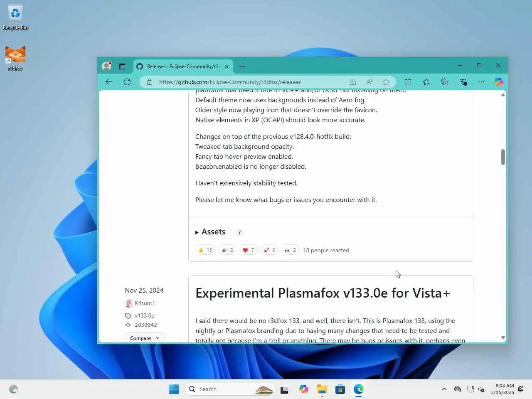Image resolution: width=532 pixels, height=399 pixels.
Task: Open the tab actions menu icon
Action: tap(122, 66)
